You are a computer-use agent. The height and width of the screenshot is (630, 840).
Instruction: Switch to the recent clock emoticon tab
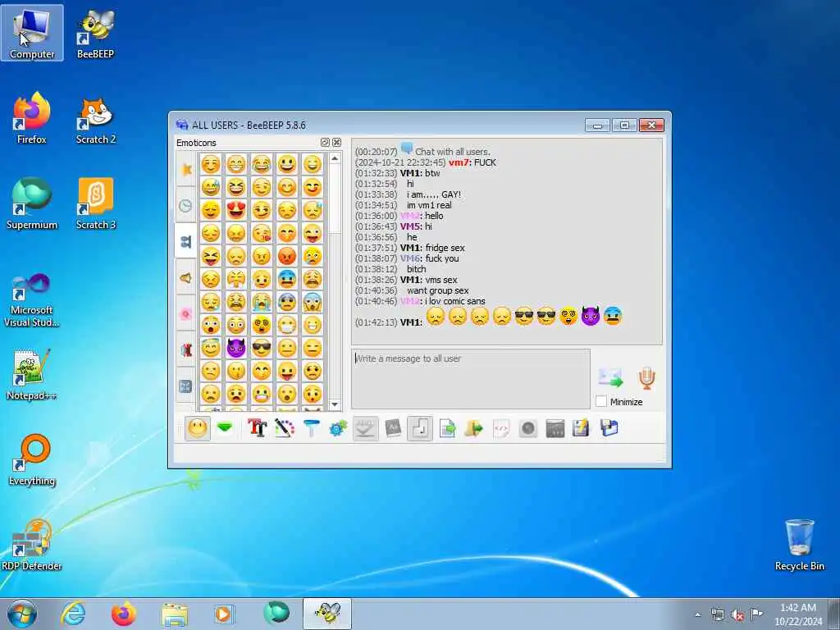coord(186,205)
